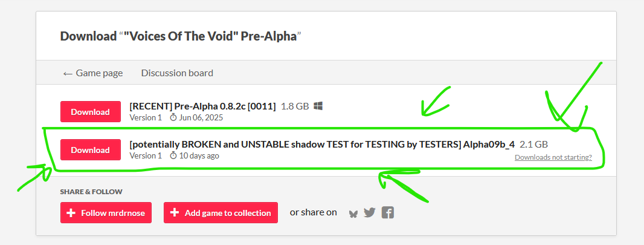Download the Alpha09b_4 test build
644x245 pixels.
pyautogui.click(x=90, y=150)
